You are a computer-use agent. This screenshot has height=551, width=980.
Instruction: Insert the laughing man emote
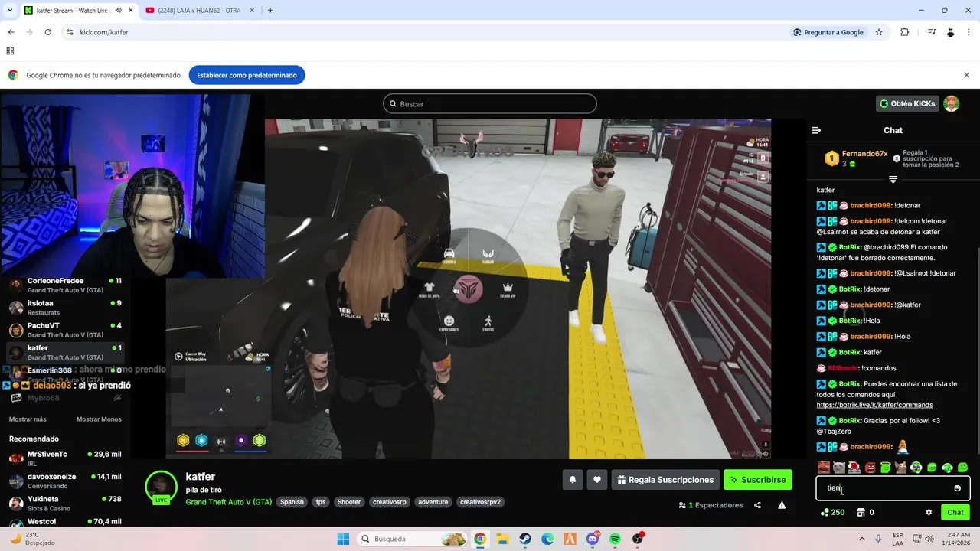[824, 467]
